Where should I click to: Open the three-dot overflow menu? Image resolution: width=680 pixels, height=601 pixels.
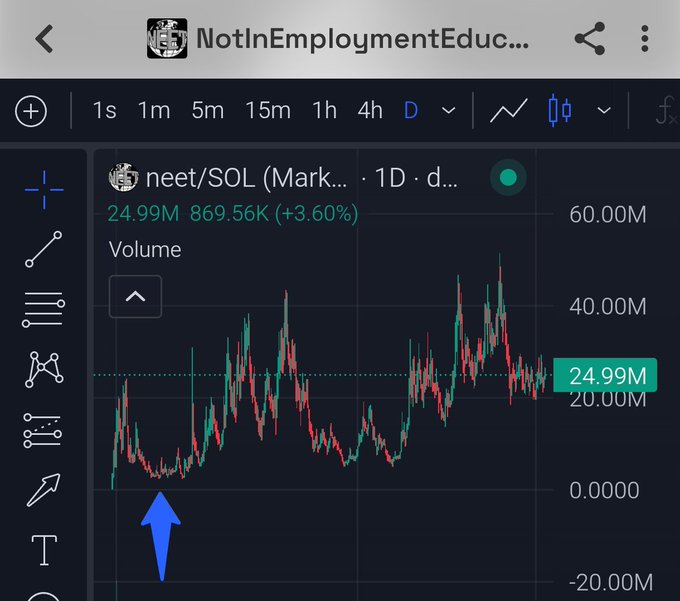644,39
